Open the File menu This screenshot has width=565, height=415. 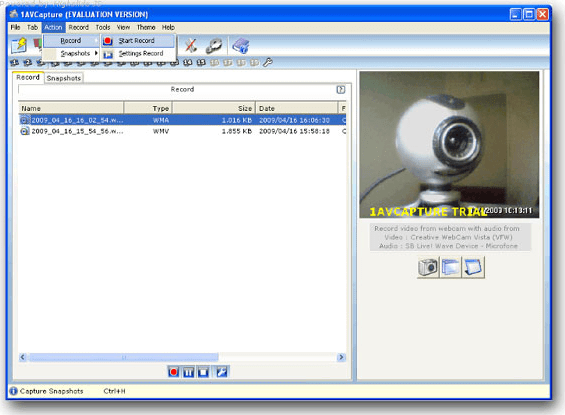[15, 27]
